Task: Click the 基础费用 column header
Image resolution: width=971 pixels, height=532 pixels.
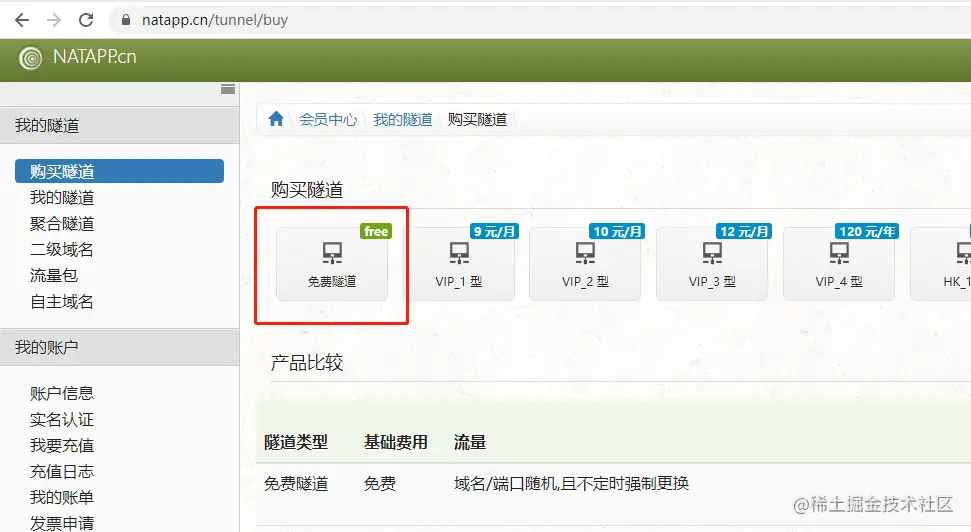Action: coord(396,442)
